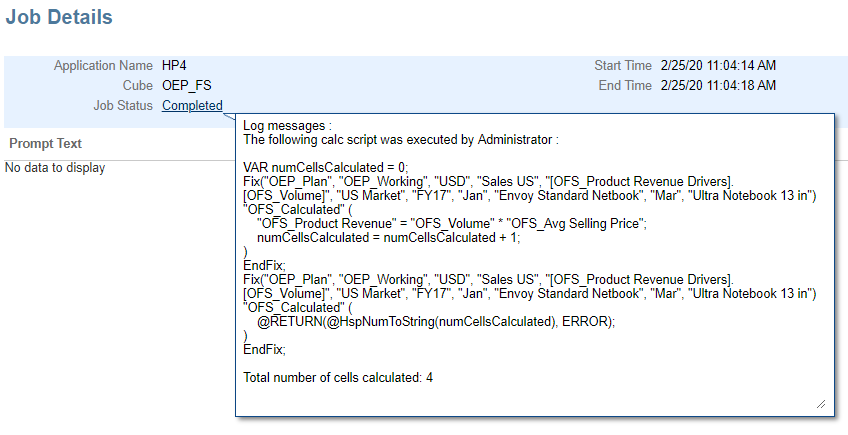Select the 11:04:14 AM start time value

point(718,66)
